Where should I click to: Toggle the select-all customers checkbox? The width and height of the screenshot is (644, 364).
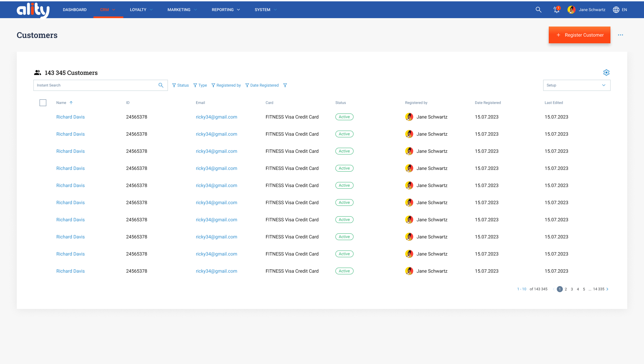[x=43, y=103]
